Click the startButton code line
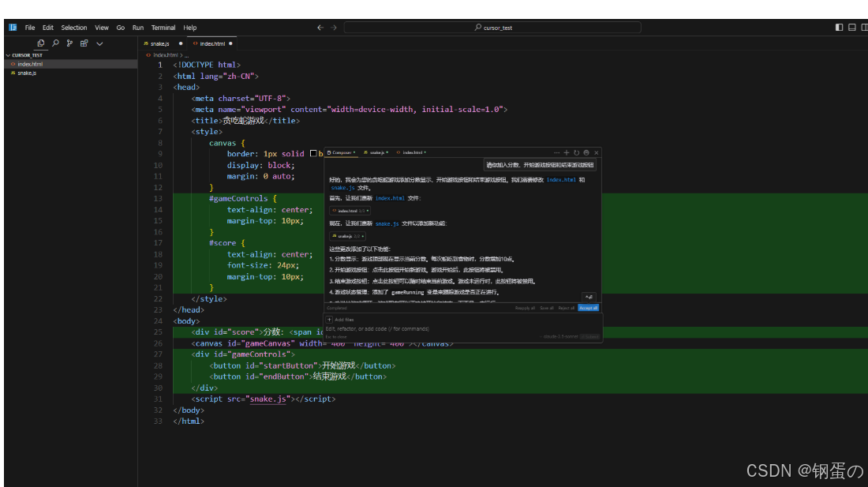868x487 pixels. click(302, 365)
